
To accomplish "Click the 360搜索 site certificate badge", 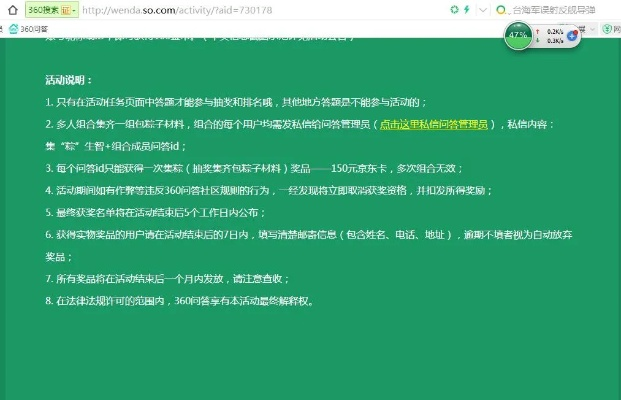I will click(51, 10).
